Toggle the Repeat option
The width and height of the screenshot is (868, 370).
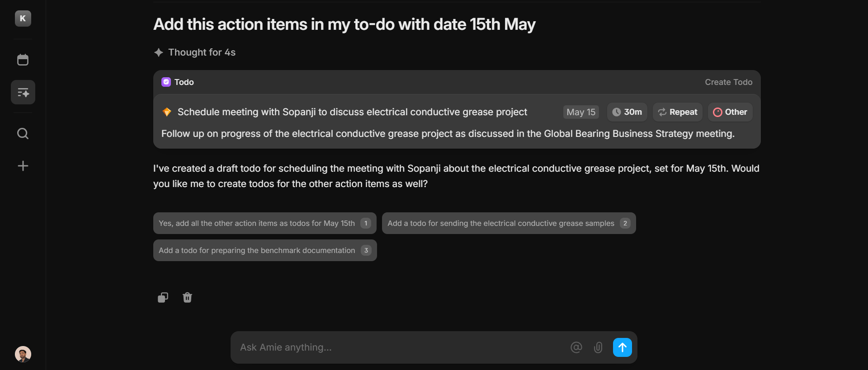click(x=677, y=112)
